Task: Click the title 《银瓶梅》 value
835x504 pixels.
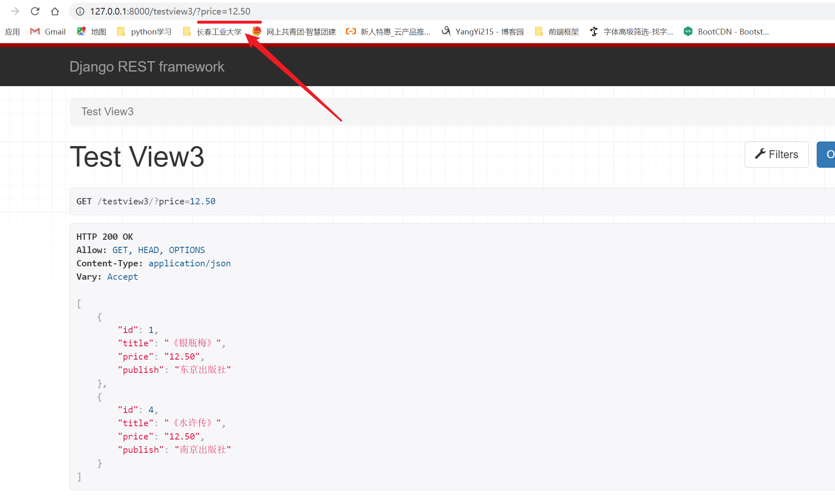Action: click(193, 343)
